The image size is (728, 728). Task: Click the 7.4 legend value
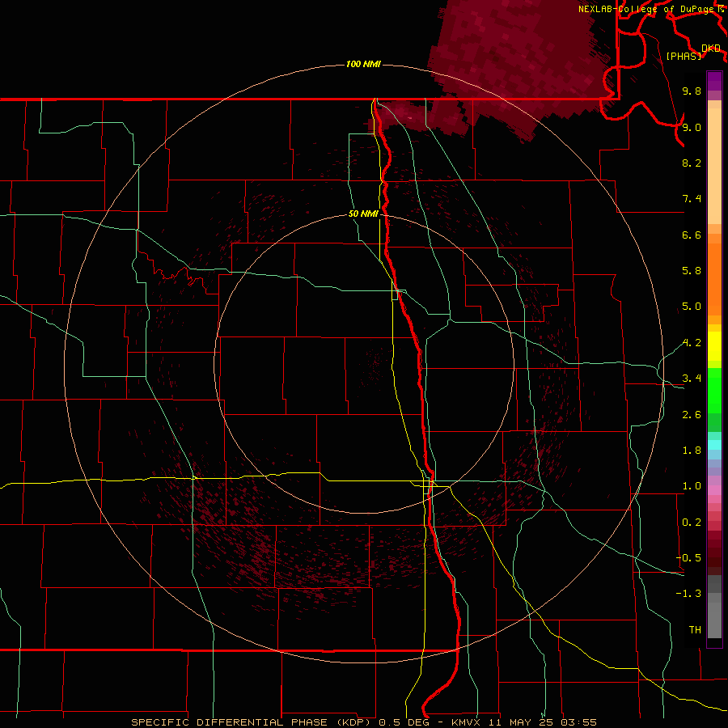[692, 199]
